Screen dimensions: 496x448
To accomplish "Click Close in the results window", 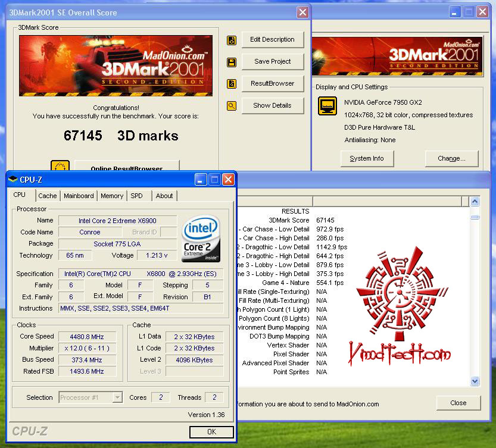I will click(458, 403).
